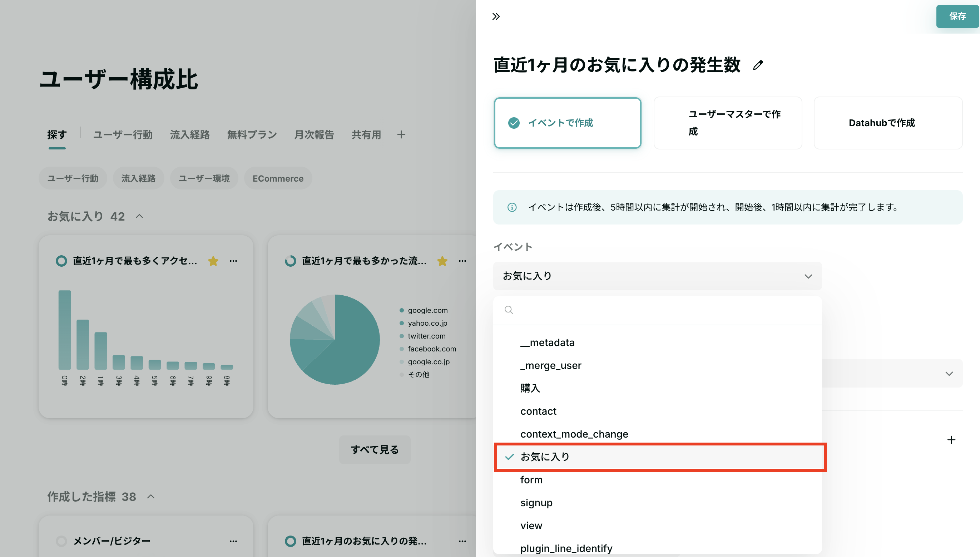Click event search field in dropdown
980x557 pixels.
pos(657,310)
